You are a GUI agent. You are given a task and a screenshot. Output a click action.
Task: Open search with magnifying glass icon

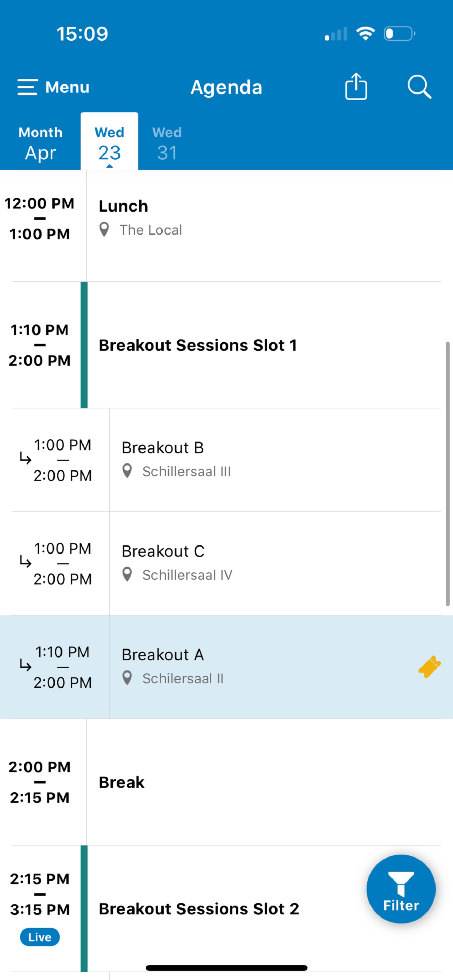pos(419,87)
